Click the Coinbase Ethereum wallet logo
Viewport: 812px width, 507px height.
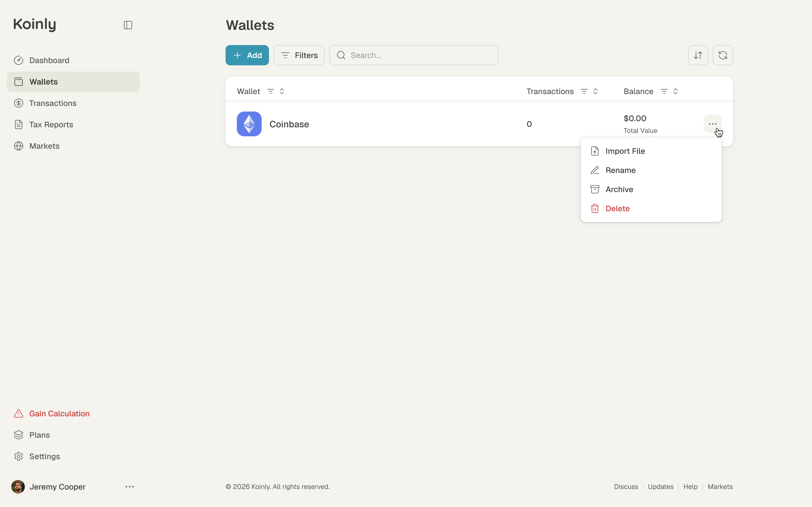pos(249,124)
